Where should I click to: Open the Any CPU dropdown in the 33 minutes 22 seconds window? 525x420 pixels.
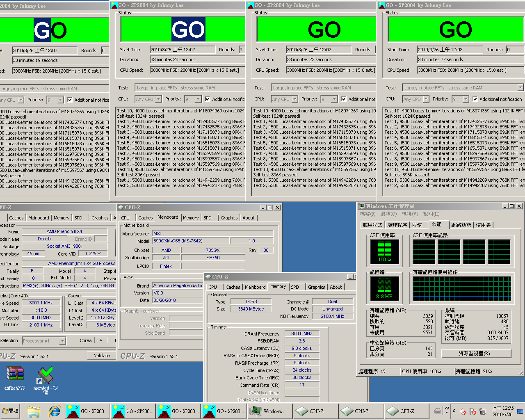pyautogui.click(x=294, y=99)
